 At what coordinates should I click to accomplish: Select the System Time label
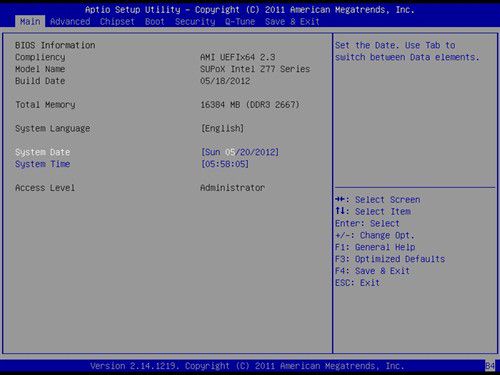click(42, 164)
